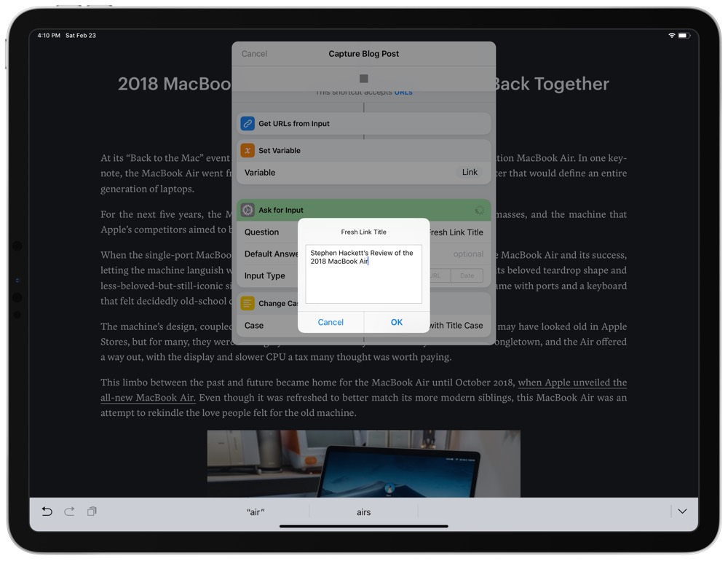Tap the optional Default Answer field
Viewport: 728px width, 561px height.
point(468,254)
